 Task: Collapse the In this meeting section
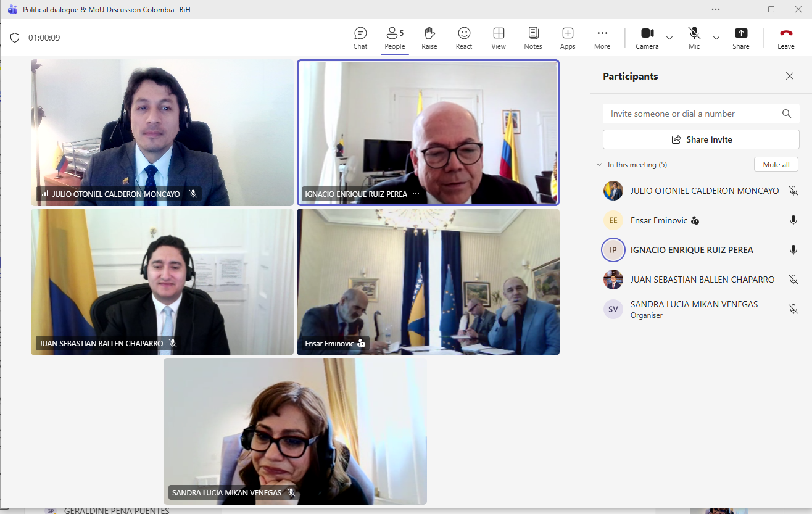click(x=599, y=165)
